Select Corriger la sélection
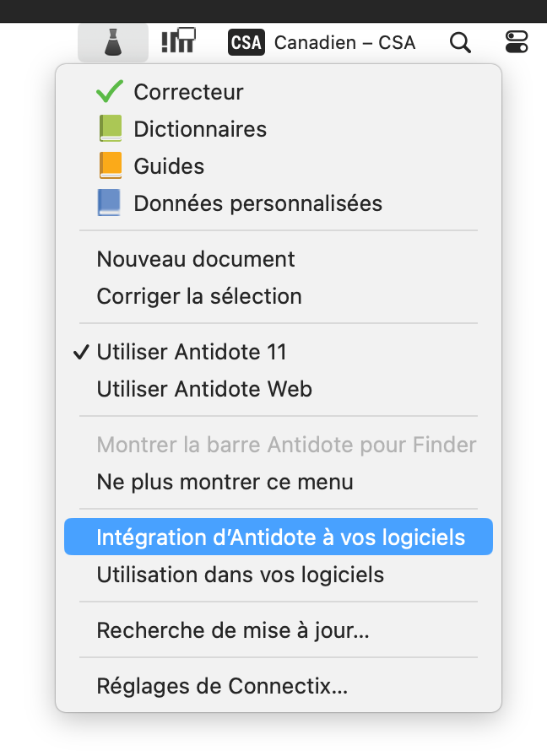This screenshot has height=756, width=547. (199, 296)
